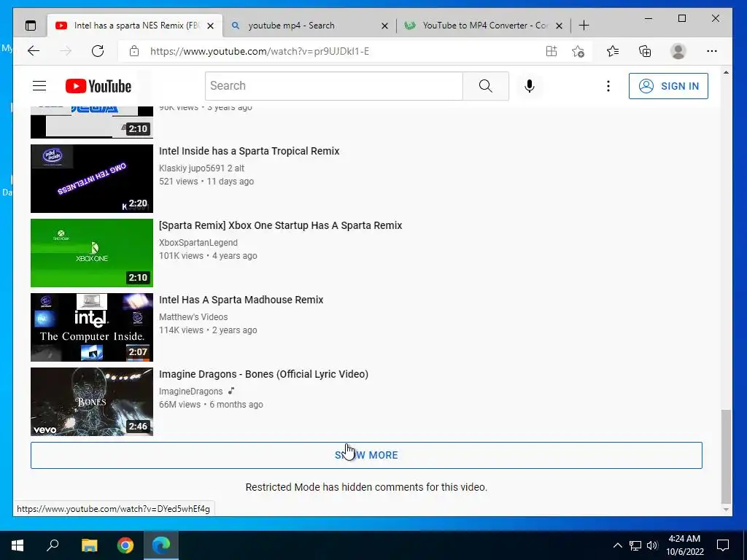Select the Intel has a sparta NES Remix tab

pyautogui.click(x=135, y=26)
